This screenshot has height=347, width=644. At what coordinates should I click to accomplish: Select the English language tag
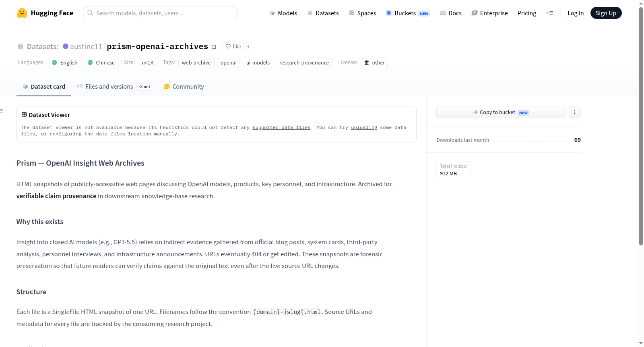click(65, 62)
